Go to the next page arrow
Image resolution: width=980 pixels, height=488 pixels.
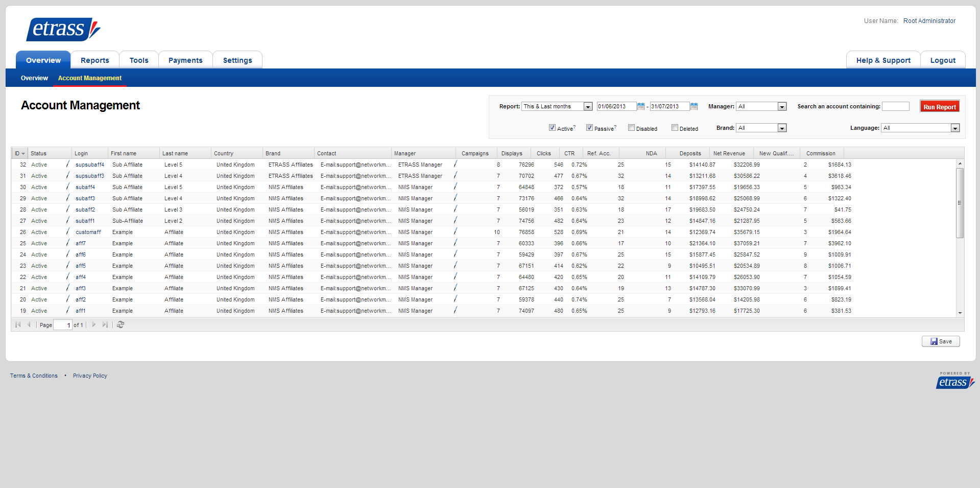point(94,324)
